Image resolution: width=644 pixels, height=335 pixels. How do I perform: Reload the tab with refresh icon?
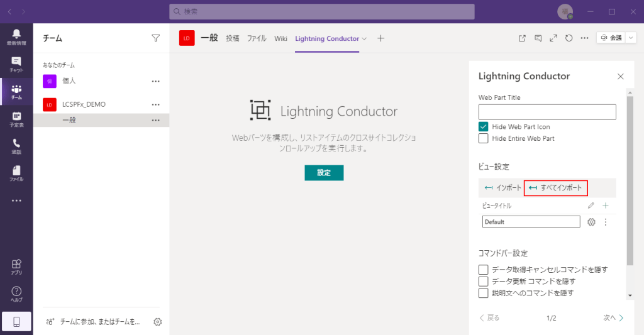tap(569, 38)
